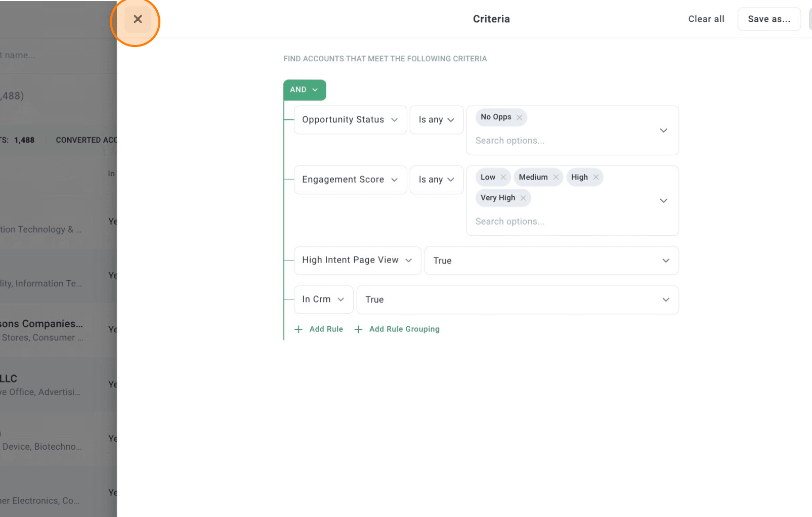Change the Is any operator for Engagement Score
The image size is (812, 517).
point(436,180)
